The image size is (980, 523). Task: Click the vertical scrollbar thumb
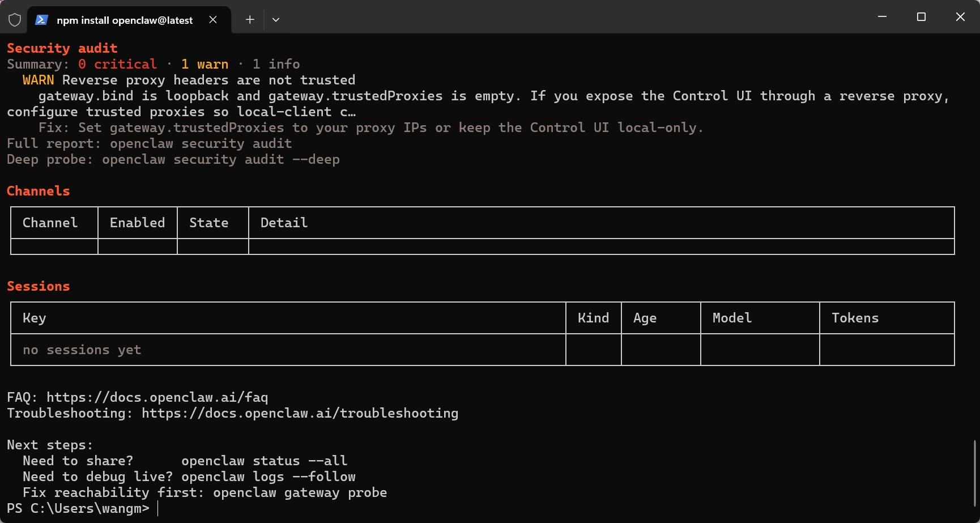tap(975, 473)
